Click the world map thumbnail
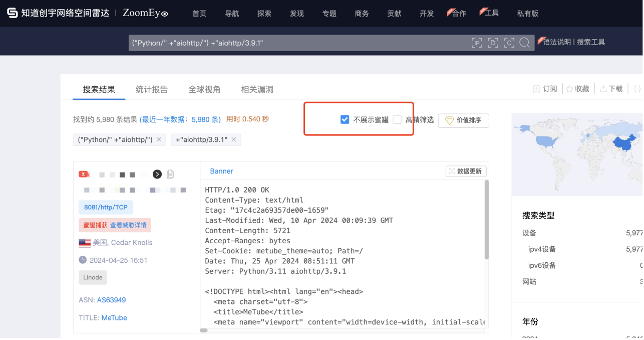This screenshot has height=340, width=644. click(x=577, y=154)
